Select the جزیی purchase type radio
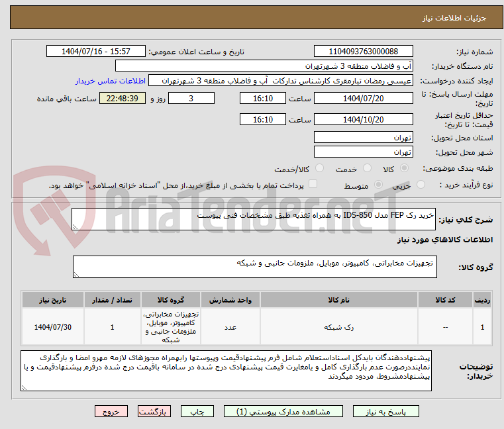The image size is (504, 429). point(421,185)
